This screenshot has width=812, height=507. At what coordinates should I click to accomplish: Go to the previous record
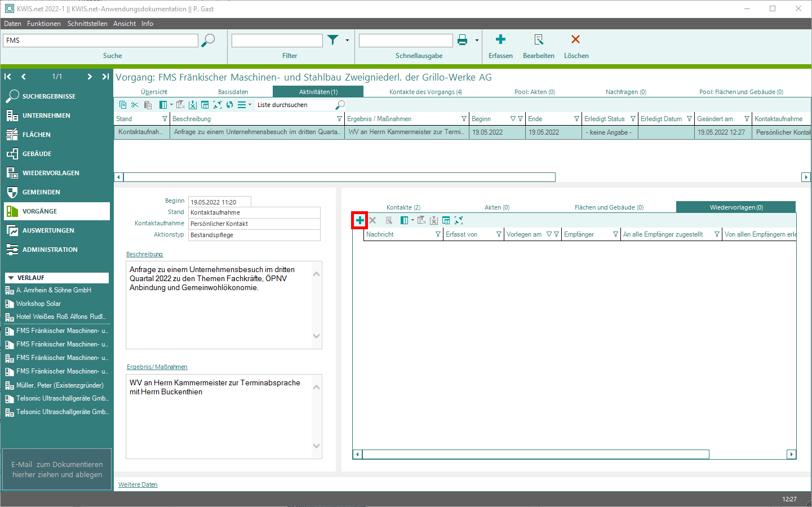24,77
